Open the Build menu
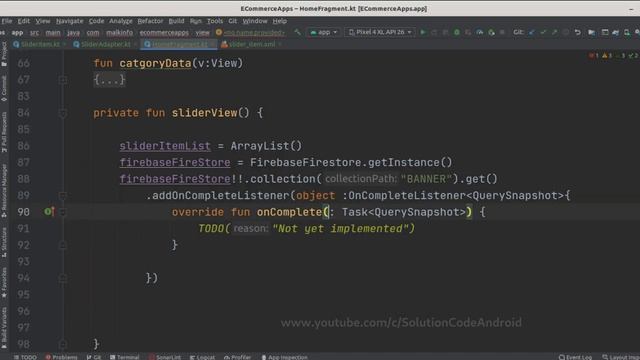This screenshot has height=360, width=640. 176,21
